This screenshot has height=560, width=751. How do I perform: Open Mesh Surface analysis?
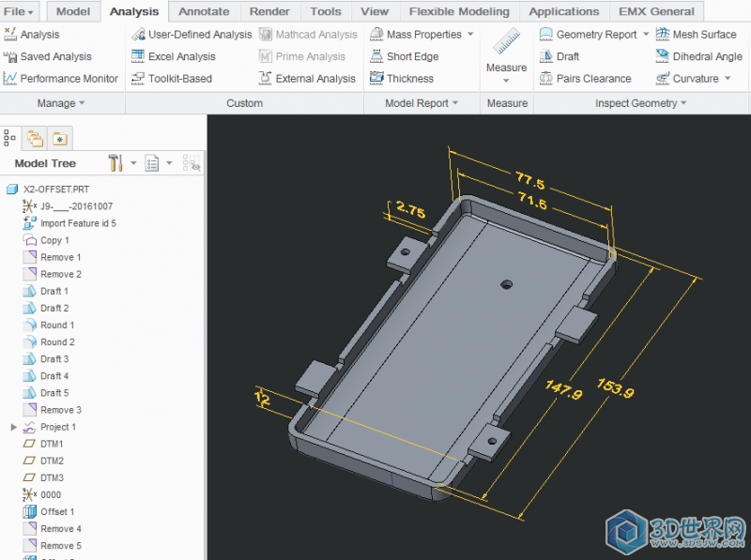point(696,35)
